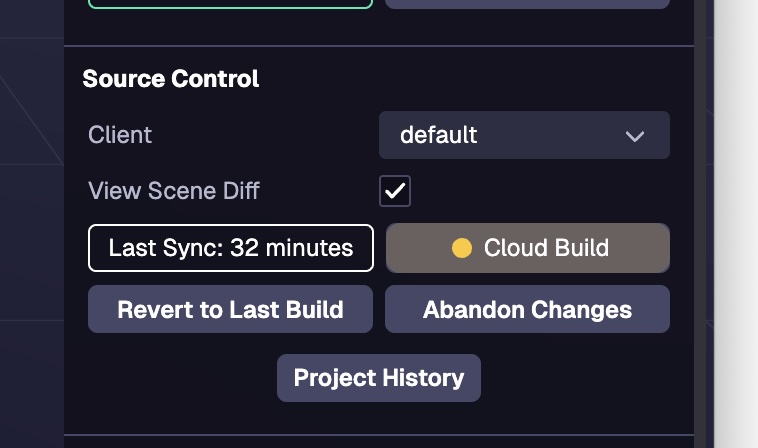Click the Abandon Changes button

click(527, 309)
